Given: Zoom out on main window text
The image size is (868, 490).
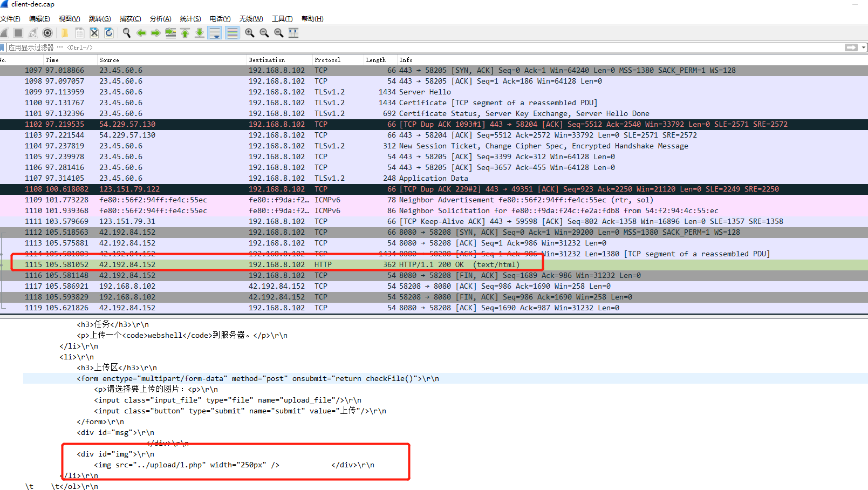Looking at the screenshot, I should click(x=264, y=33).
